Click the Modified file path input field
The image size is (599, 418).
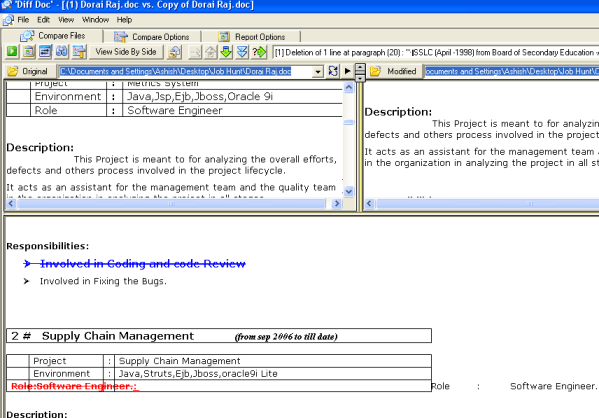512,71
